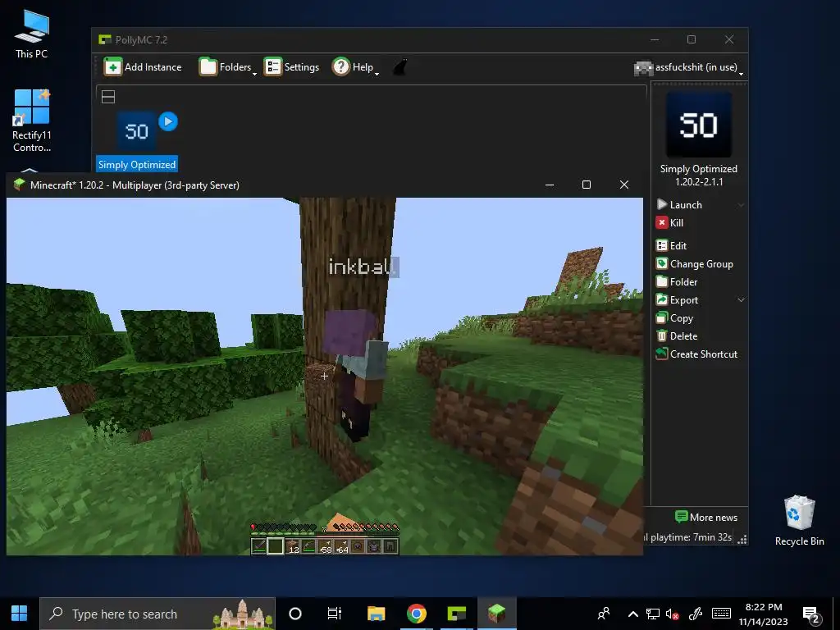The image size is (840, 630).
Task: Open the touch keyboard icon
Action: tap(721, 614)
